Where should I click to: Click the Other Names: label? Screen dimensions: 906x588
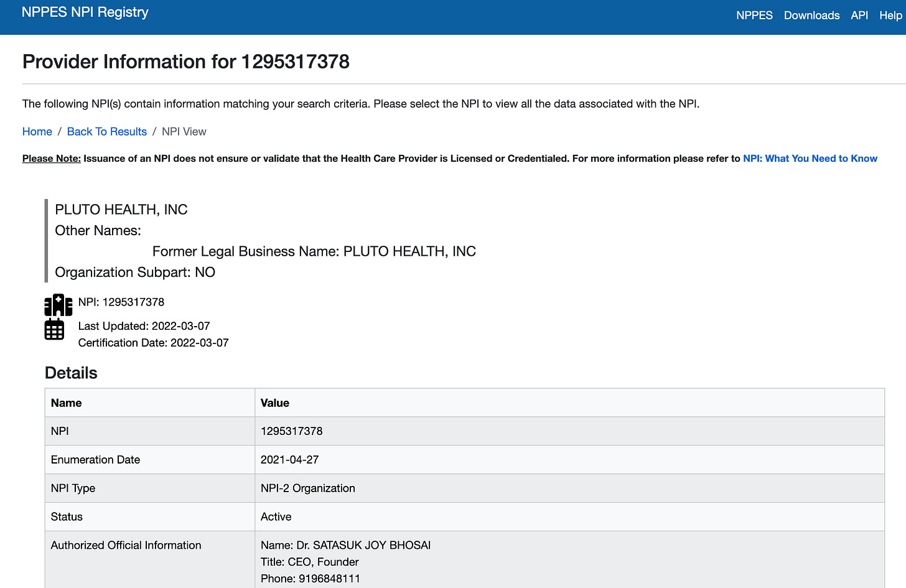tap(98, 231)
